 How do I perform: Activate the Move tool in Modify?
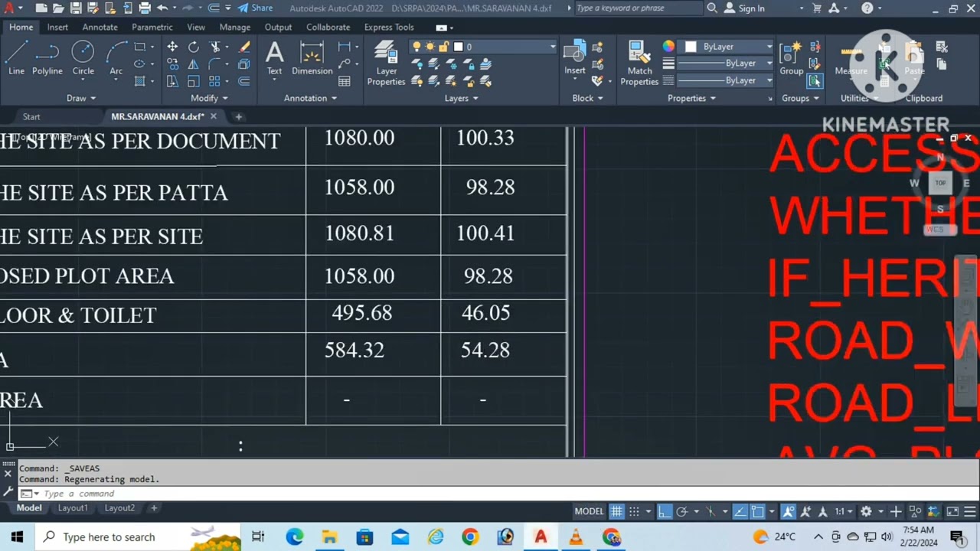pyautogui.click(x=172, y=47)
